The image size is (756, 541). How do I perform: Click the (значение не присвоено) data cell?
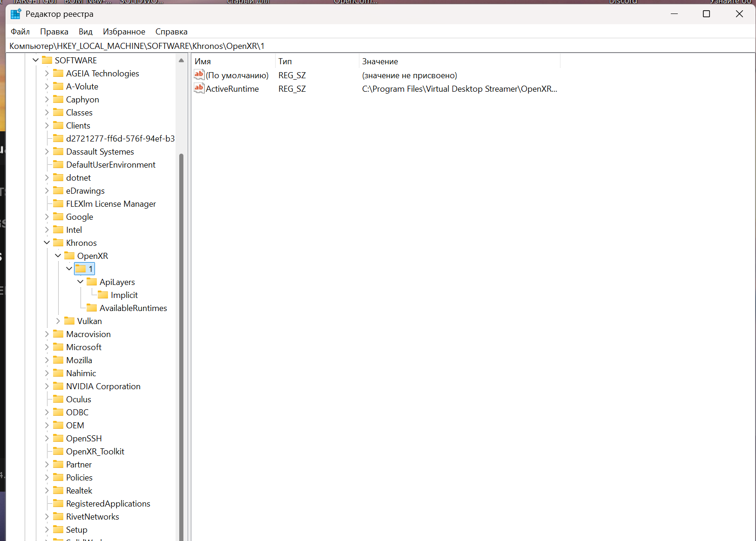point(410,75)
